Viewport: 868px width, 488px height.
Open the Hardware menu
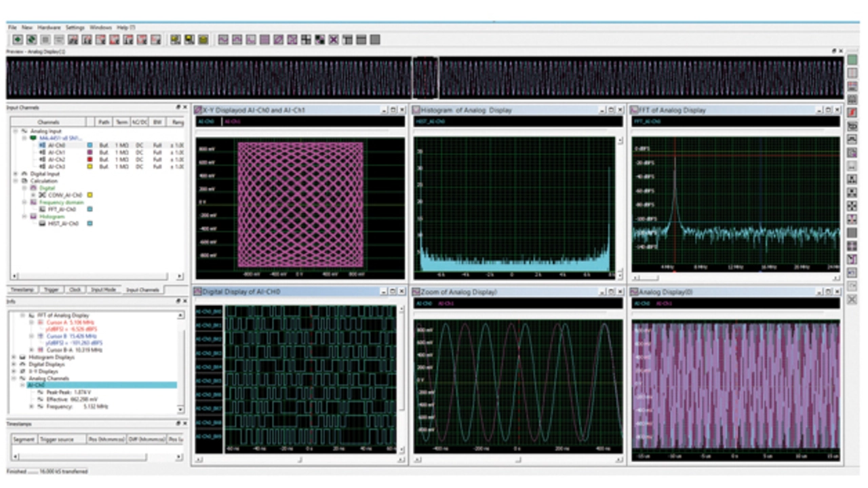(x=49, y=27)
